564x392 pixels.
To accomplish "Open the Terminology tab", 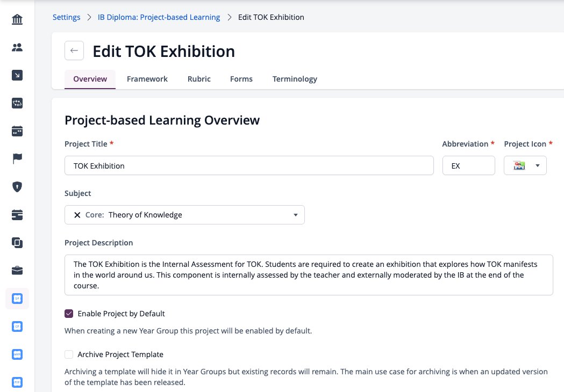I will (x=295, y=79).
